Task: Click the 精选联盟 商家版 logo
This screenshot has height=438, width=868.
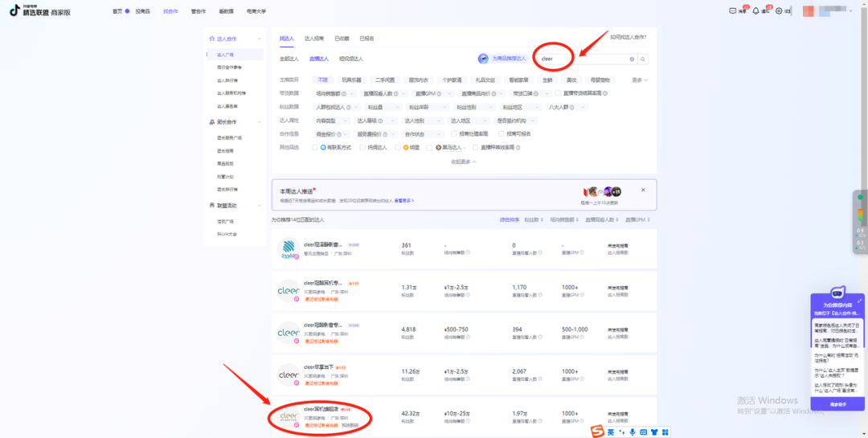Action: coord(40,10)
